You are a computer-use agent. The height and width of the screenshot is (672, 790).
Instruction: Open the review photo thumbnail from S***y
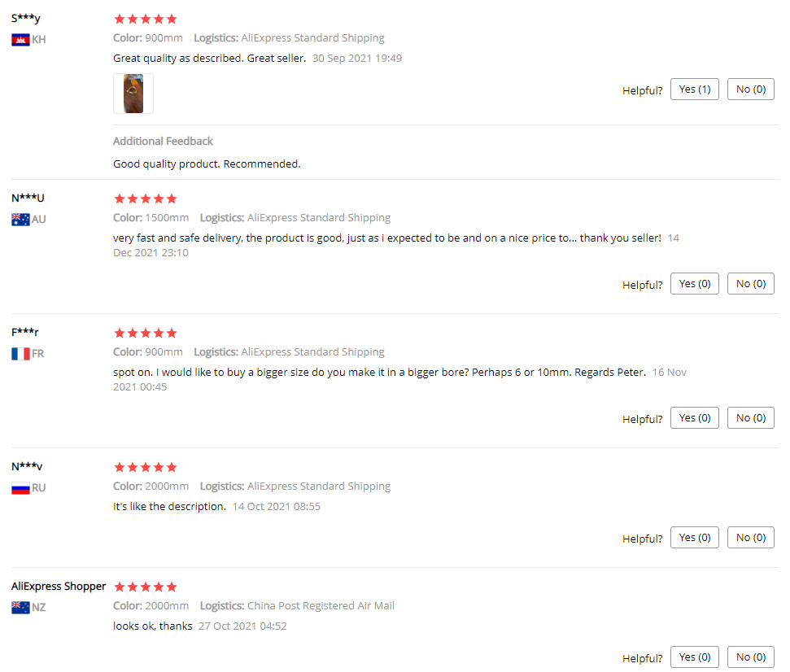(133, 94)
